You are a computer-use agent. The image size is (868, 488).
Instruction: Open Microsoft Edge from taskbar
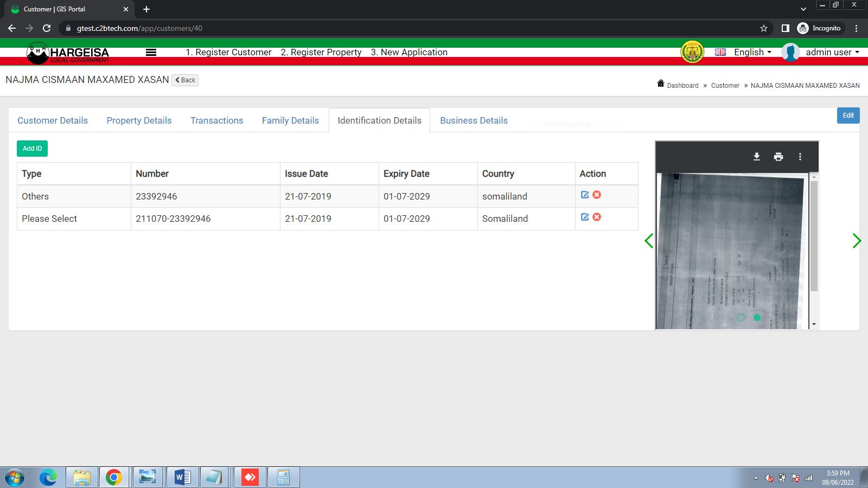click(x=48, y=478)
